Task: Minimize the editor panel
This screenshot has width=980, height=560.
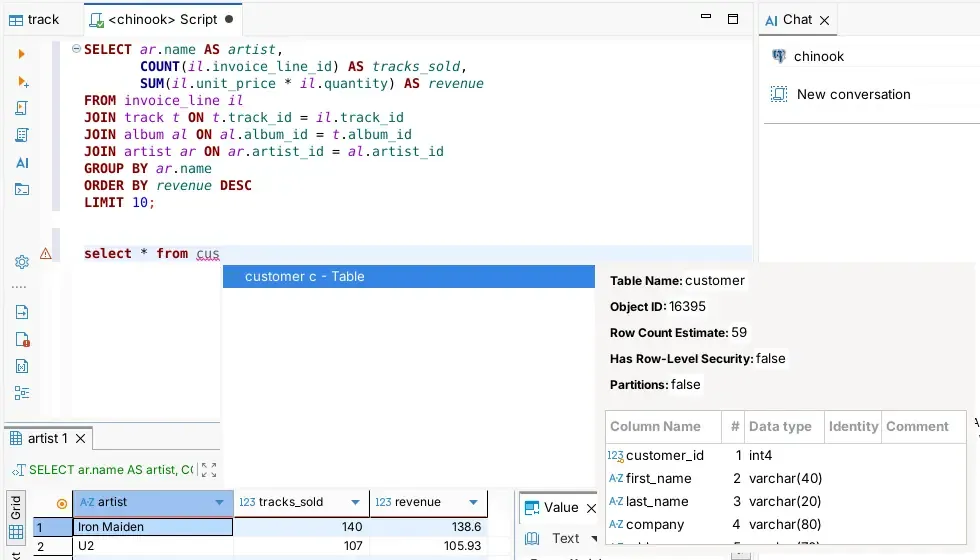Action: tap(706, 17)
